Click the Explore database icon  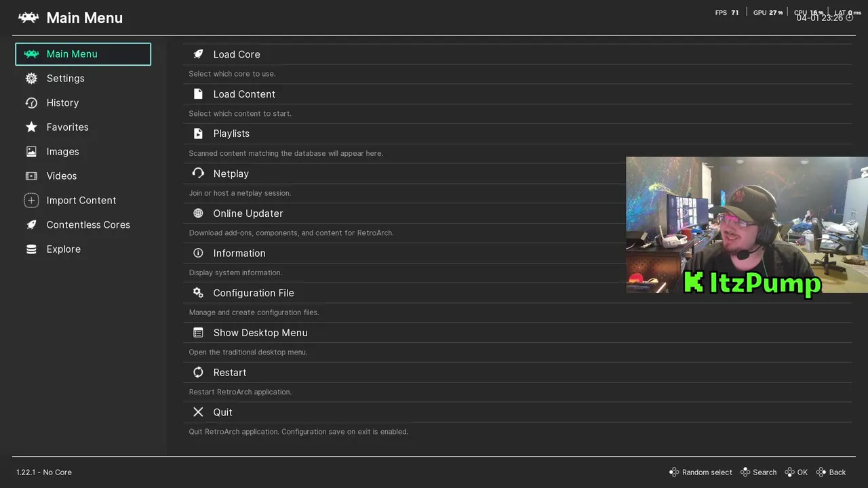(31, 249)
